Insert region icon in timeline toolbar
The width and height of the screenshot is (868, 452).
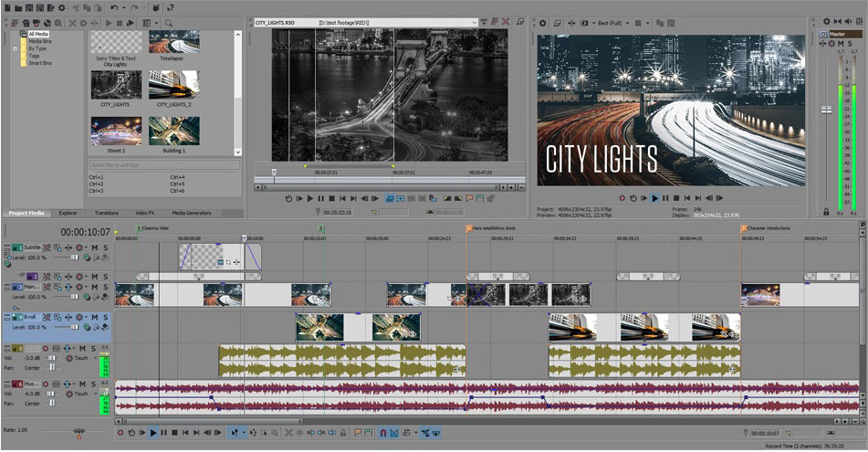point(368,433)
